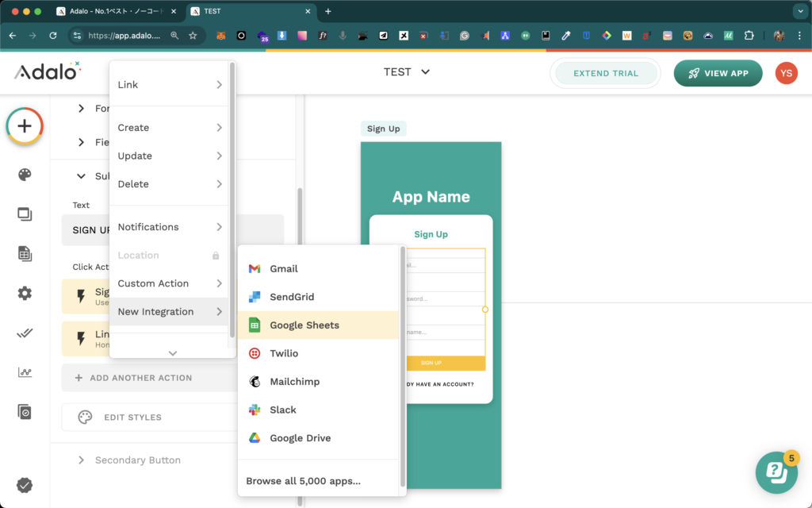Image resolution: width=812 pixels, height=508 pixels.
Task: Select the Sign Up screen label on canvas
Action: [383, 129]
